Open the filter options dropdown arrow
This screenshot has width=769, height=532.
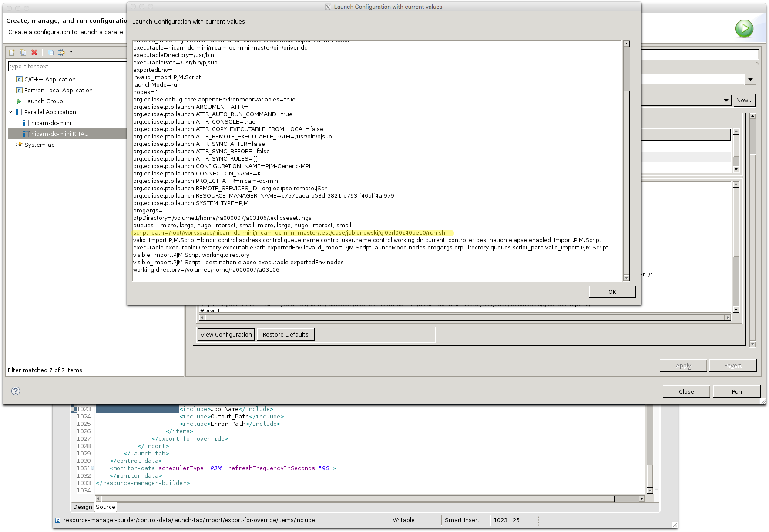(71, 52)
